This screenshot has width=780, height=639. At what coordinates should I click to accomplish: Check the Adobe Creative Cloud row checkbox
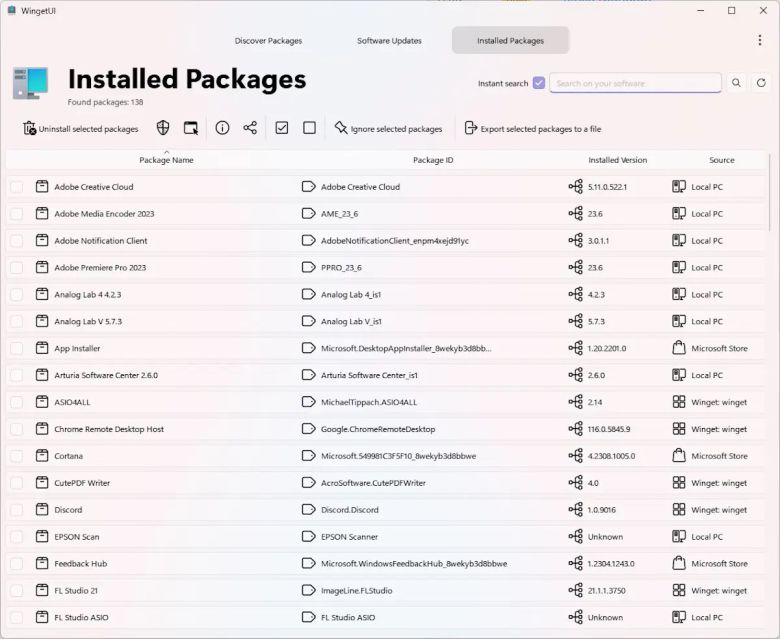click(16, 187)
